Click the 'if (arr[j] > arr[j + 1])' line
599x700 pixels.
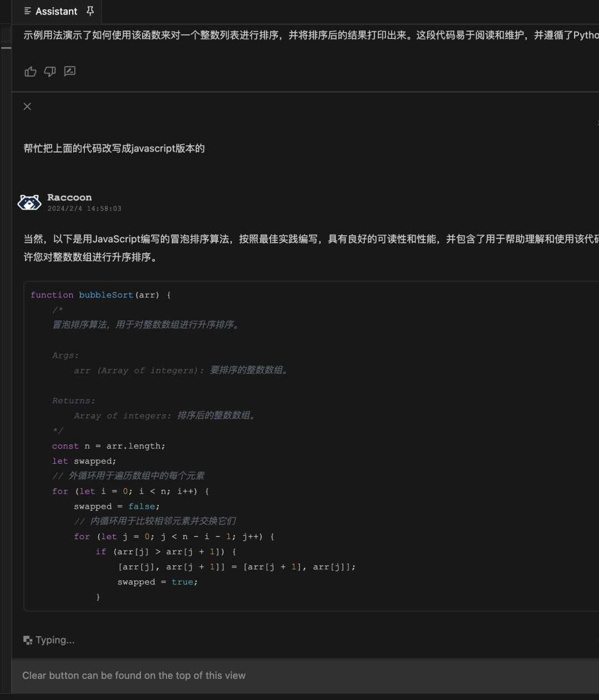pyautogui.click(x=166, y=552)
